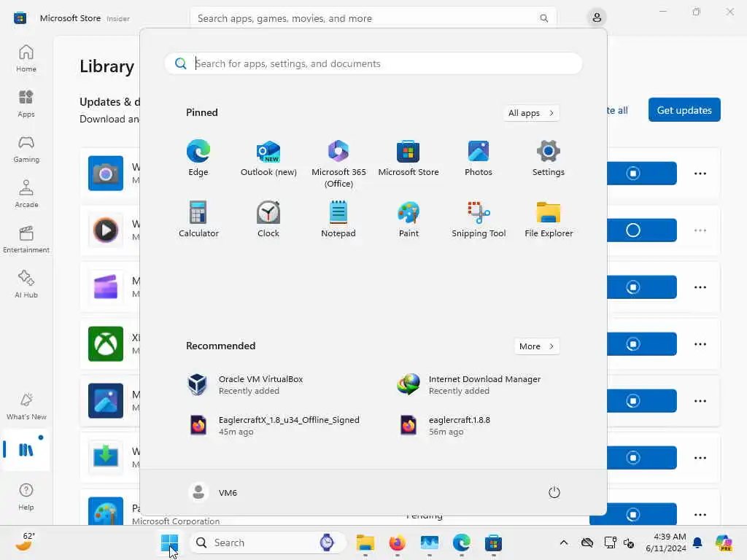Launch Paint from the Start menu

click(409, 219)
